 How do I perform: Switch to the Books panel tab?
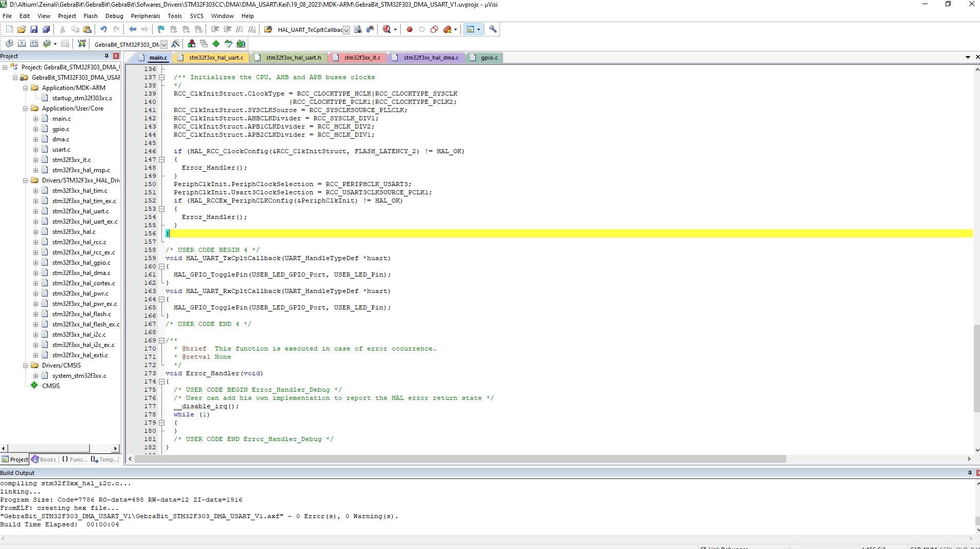[x=44, y=460]
